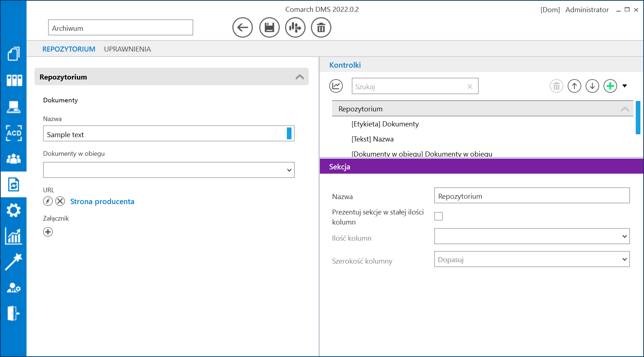The width and height of the screenshot is (644, 357).
Task: Click the Administrator user label
Action: (x=587, y=10)
